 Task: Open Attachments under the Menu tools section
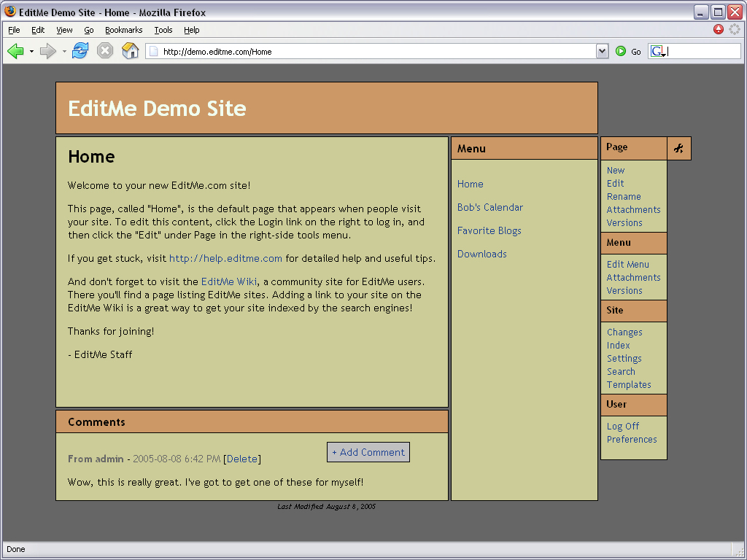(x=633, y=277)
